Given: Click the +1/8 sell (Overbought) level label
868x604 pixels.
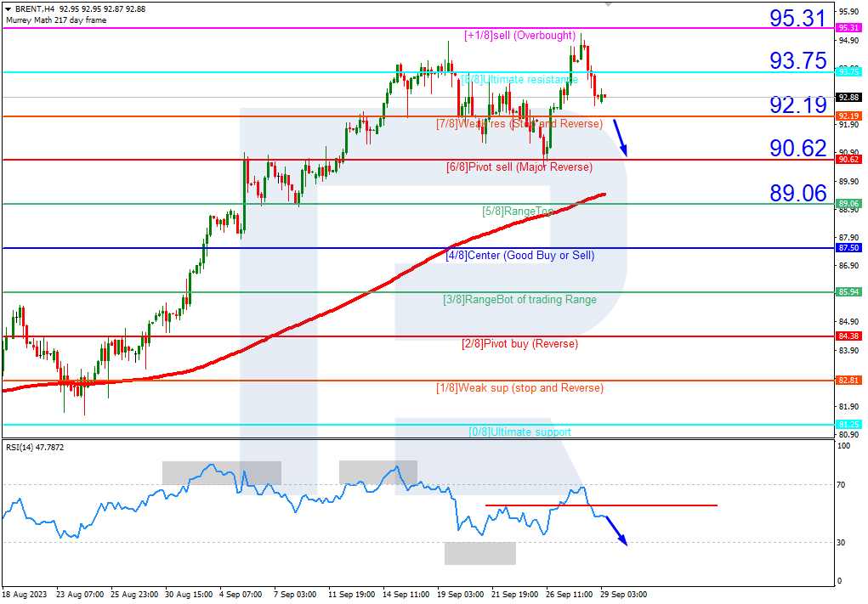Looking at the screenshot, I should pyautogui.click(x=519, y=36).
